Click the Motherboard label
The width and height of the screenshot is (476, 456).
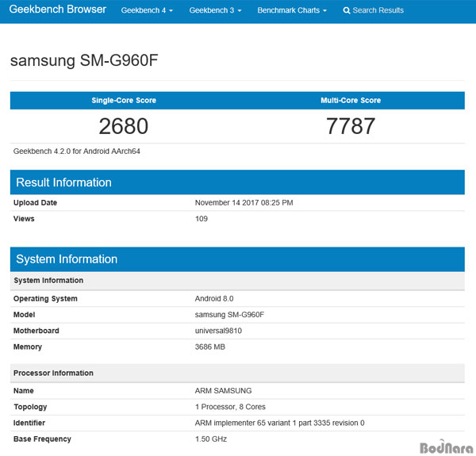click(x=36, y=331)
